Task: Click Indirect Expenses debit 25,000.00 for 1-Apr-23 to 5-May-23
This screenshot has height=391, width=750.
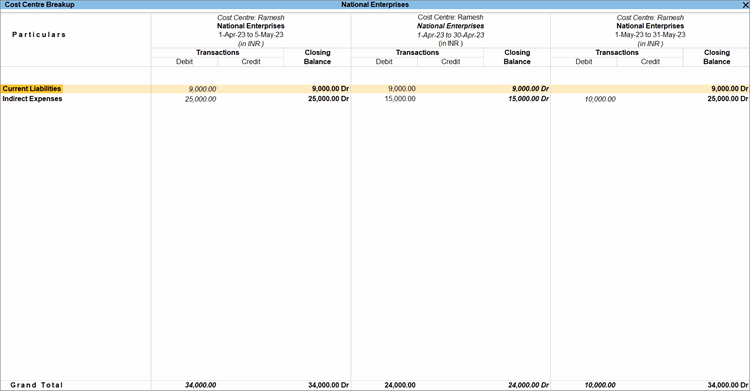Action: point(200,99)
